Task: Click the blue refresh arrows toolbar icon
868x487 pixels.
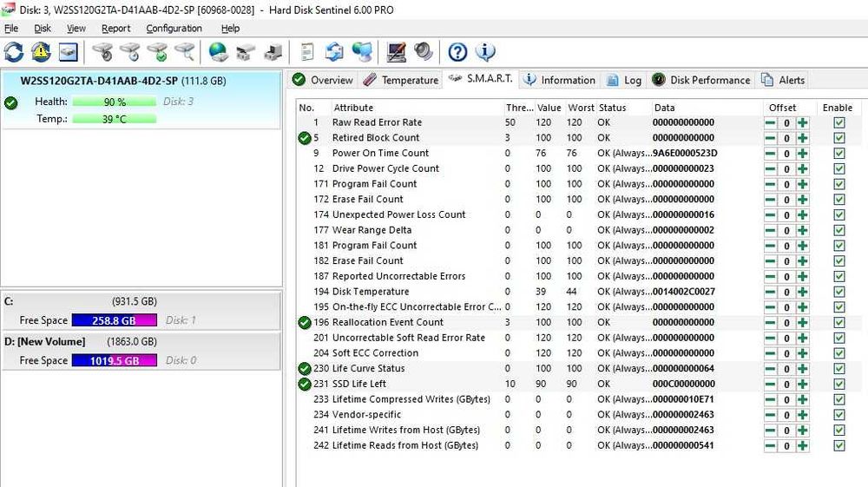Action: [x=14, y=52]
